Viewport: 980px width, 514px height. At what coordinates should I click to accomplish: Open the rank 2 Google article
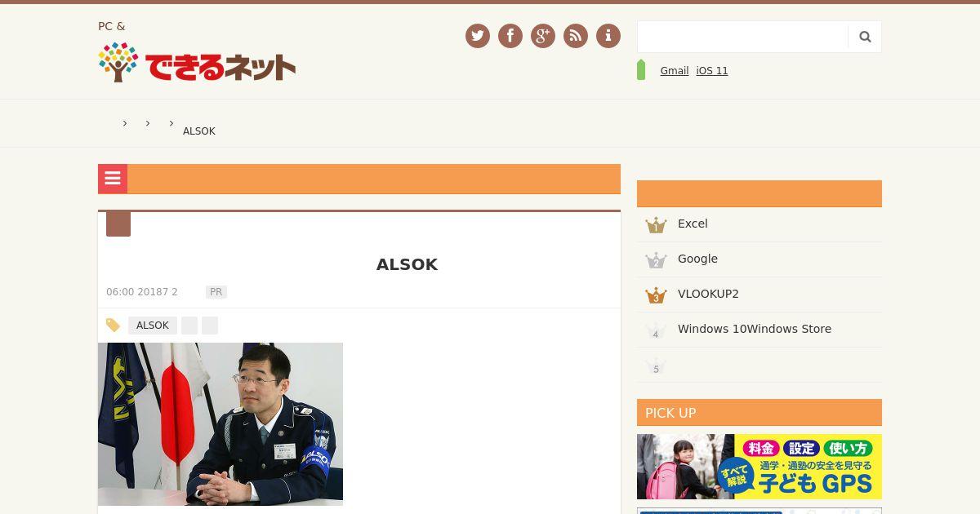tap(759, 259)
